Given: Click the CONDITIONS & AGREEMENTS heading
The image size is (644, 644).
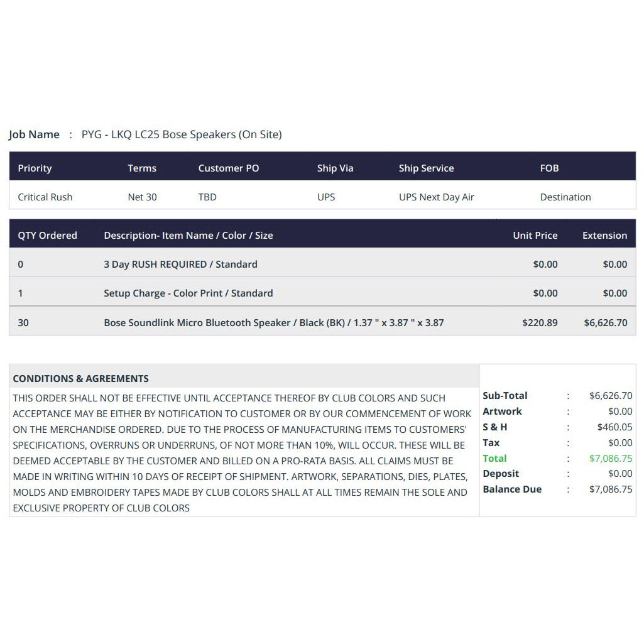Looking at the screenshot, I should [80, 379].
